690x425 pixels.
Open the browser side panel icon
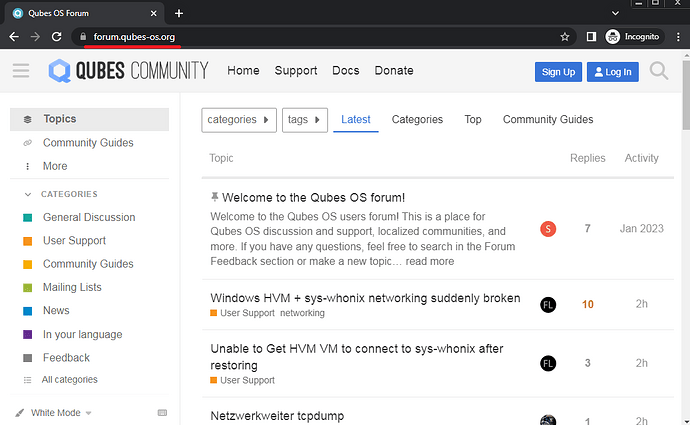pos(591,37)
